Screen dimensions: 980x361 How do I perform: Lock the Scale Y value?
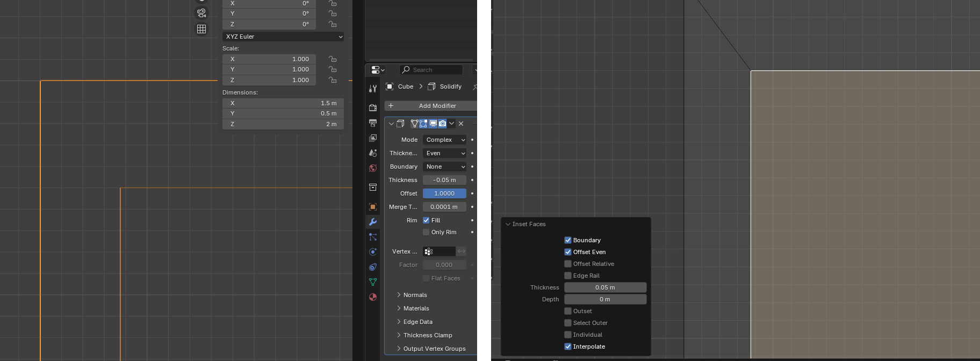tap(333, 69)
